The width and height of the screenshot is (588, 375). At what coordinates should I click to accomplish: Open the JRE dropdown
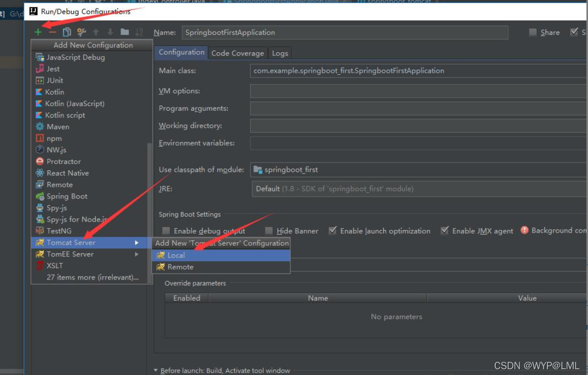coord(419,189)
